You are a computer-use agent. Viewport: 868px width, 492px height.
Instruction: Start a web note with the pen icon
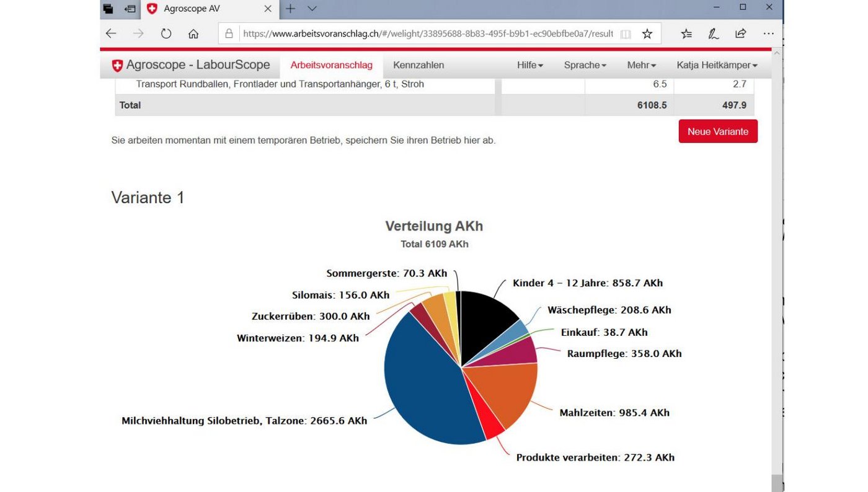[714, 33]
